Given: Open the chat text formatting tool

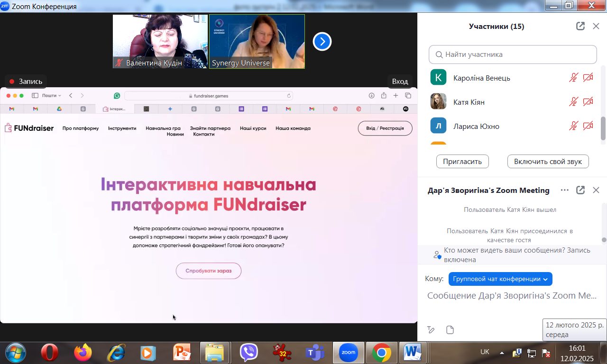Looking at the screenshot, I should click(431, 330).
